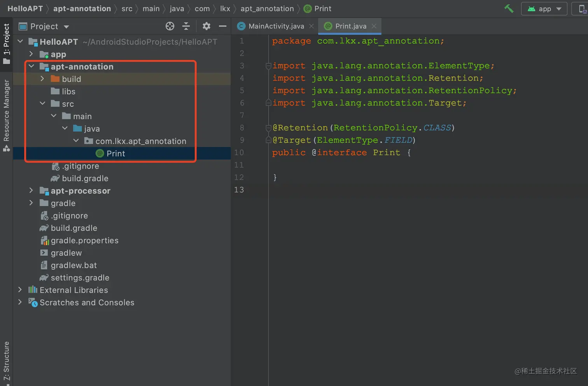Image resolution: width=588 pixels, height=386 pixels.
Task: Click the app module folder icon
Action: click(44, 54)
